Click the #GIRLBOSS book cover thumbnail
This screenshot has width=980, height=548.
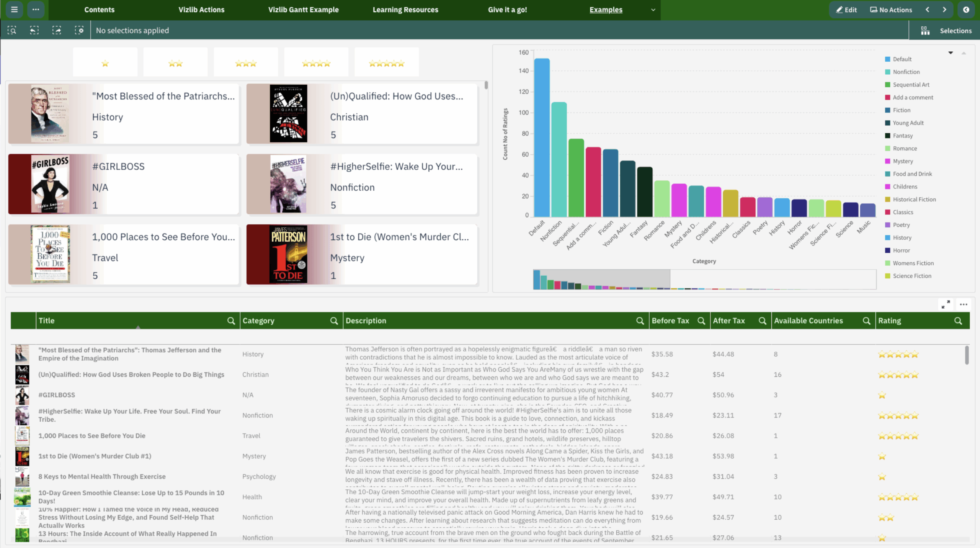click(x=50, y=184)
